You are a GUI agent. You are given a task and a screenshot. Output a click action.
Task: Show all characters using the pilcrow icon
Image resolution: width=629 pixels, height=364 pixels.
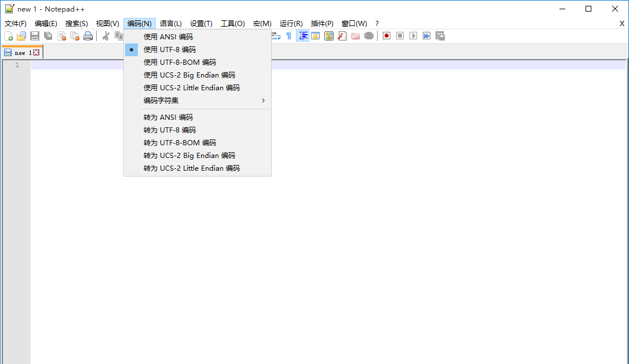coord(288,35)
